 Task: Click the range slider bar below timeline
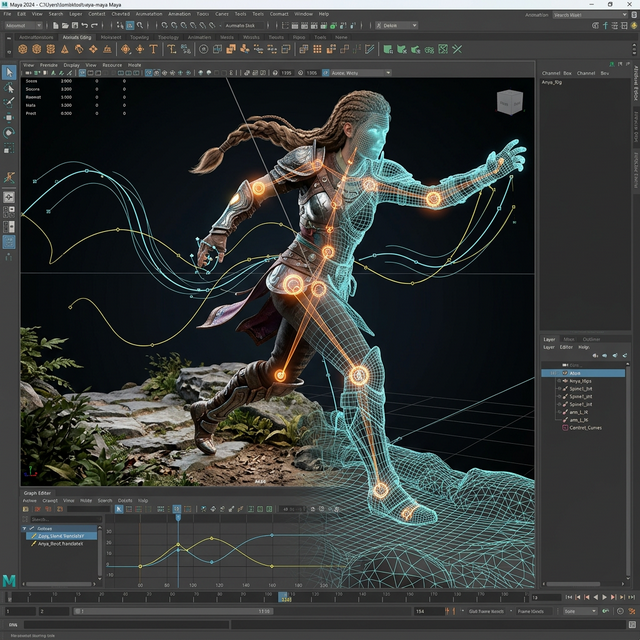coord(173,611)
